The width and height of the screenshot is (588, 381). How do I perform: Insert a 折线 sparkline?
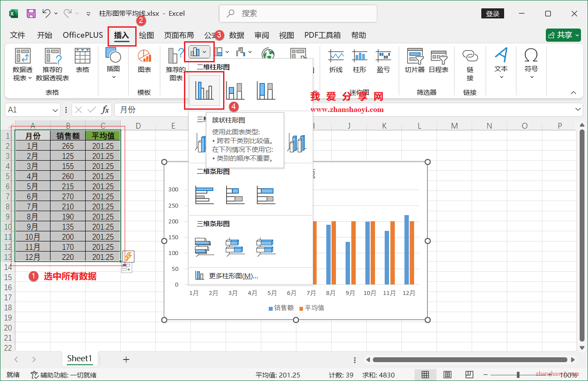point(336,61)
